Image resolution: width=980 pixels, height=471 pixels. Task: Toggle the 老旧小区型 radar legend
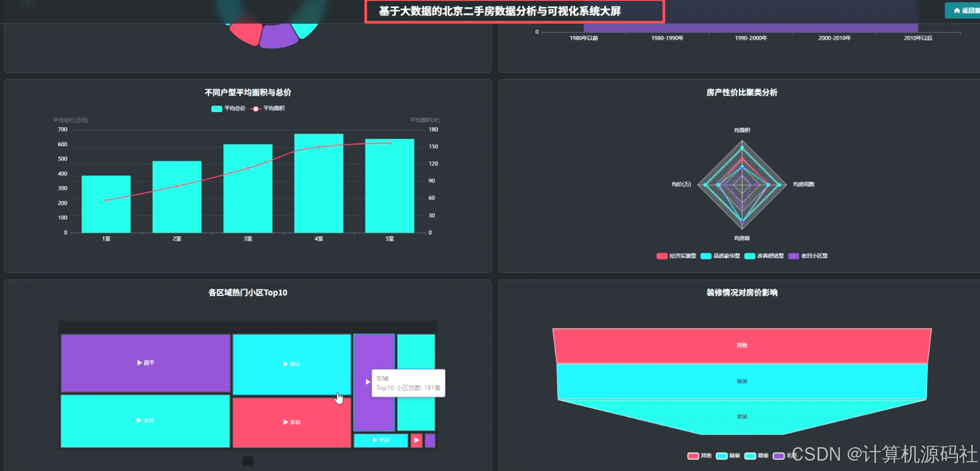(808, 256)
